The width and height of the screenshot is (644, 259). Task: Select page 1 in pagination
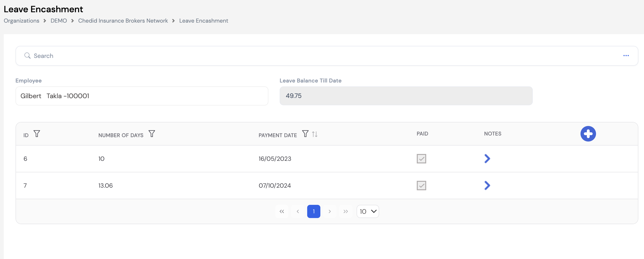click(314, 211)
